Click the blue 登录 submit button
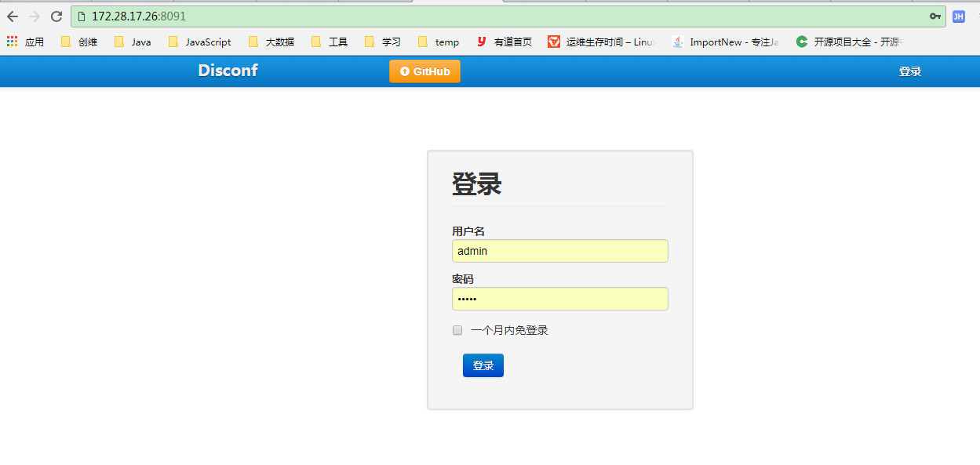 (483, 365)
